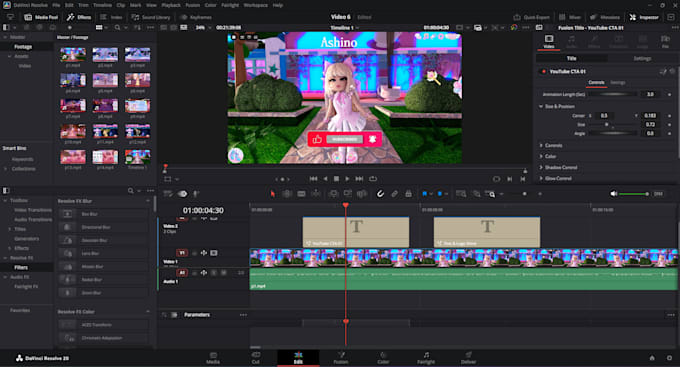Viewport: 680px width, 367px height.
Task: Jump to the last frame
Action: [x=359, y=179]
